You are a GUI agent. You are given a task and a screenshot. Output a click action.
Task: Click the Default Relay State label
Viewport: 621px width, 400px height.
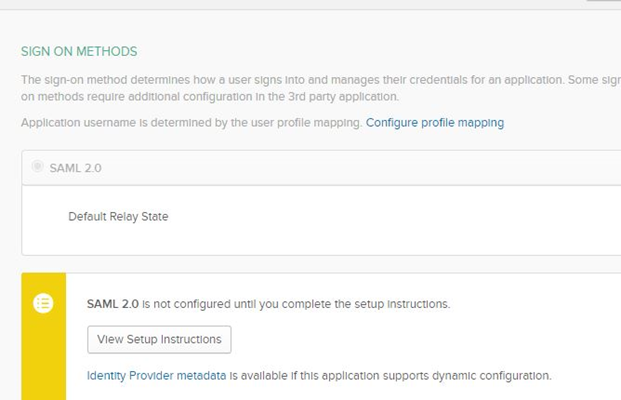tap(118, 216)
